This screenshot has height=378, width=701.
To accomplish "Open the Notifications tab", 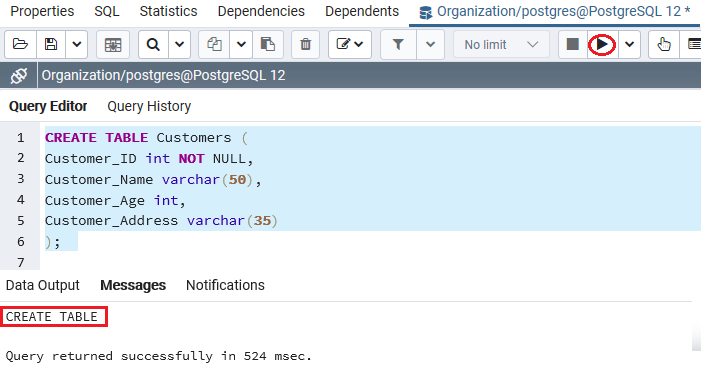I will click(x=225, y=285).
